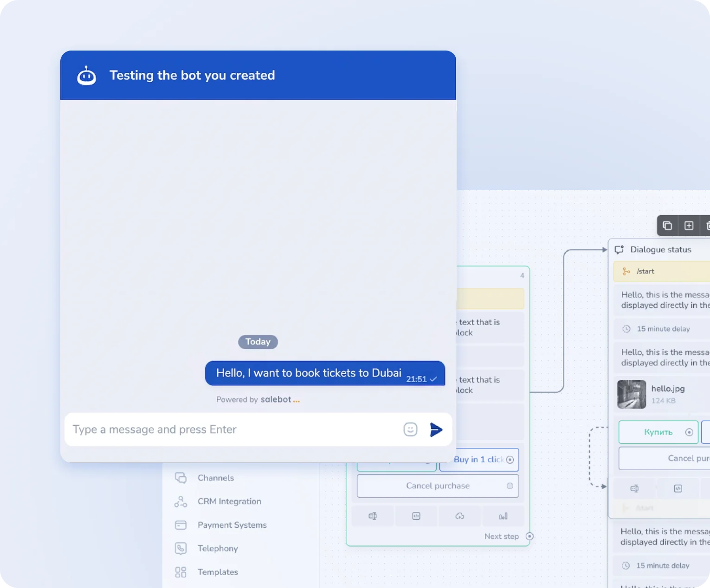710x588 pixels.
Task: Click the send message arrow icon
Action: coord(436,429)
